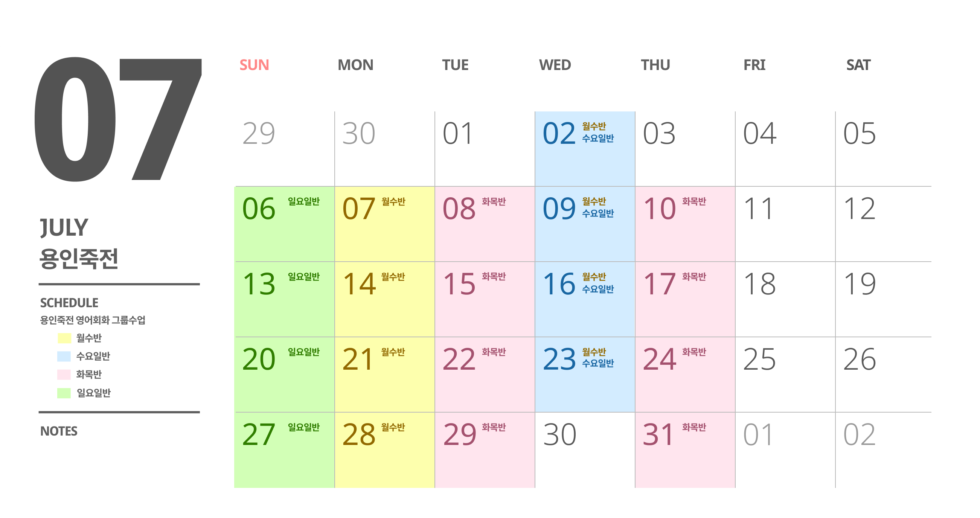Click the JULY heading text
This screenshot has width=980, height=518.
tap(64, 227)
